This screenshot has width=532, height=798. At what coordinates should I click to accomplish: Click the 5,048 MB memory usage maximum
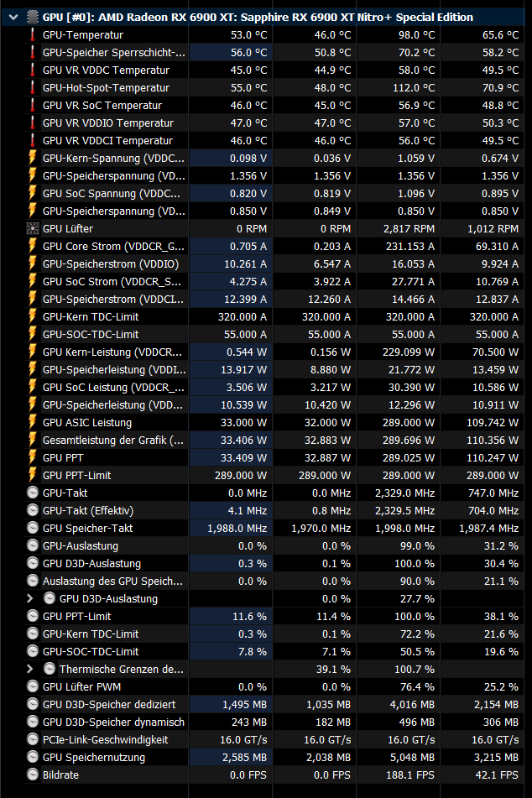(412, 757)
